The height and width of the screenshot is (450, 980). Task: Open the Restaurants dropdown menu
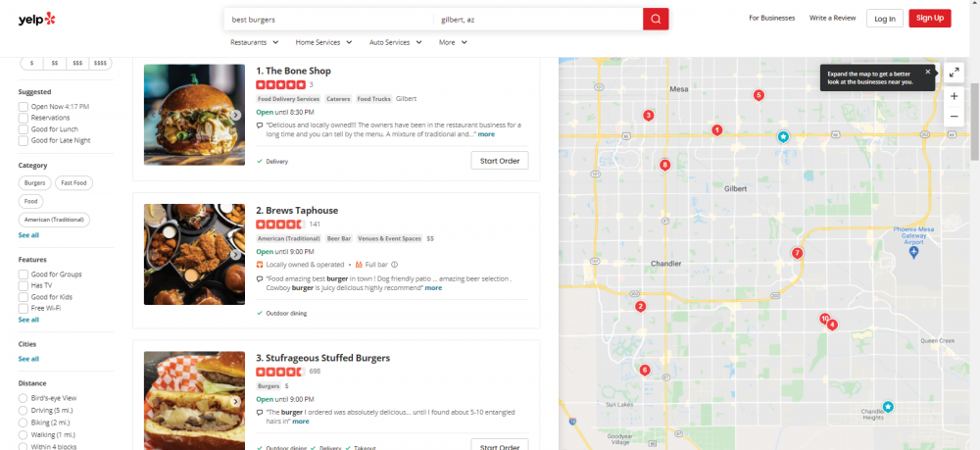pyautogui.click(x=255, y=43)
